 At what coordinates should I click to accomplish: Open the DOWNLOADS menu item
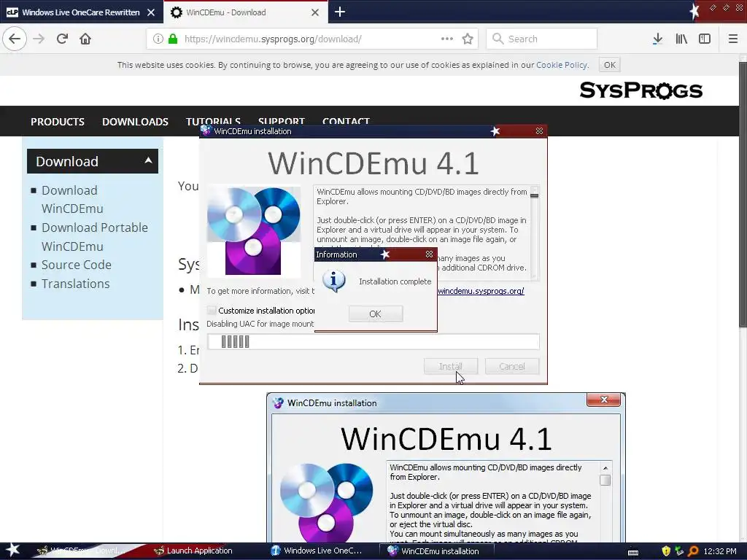tap(135, 122)
